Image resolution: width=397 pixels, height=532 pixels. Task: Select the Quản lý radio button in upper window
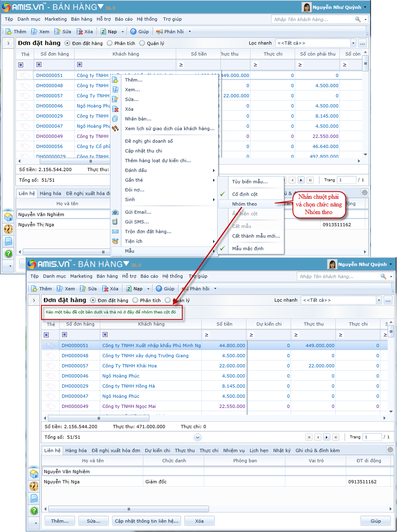point(142,43)
